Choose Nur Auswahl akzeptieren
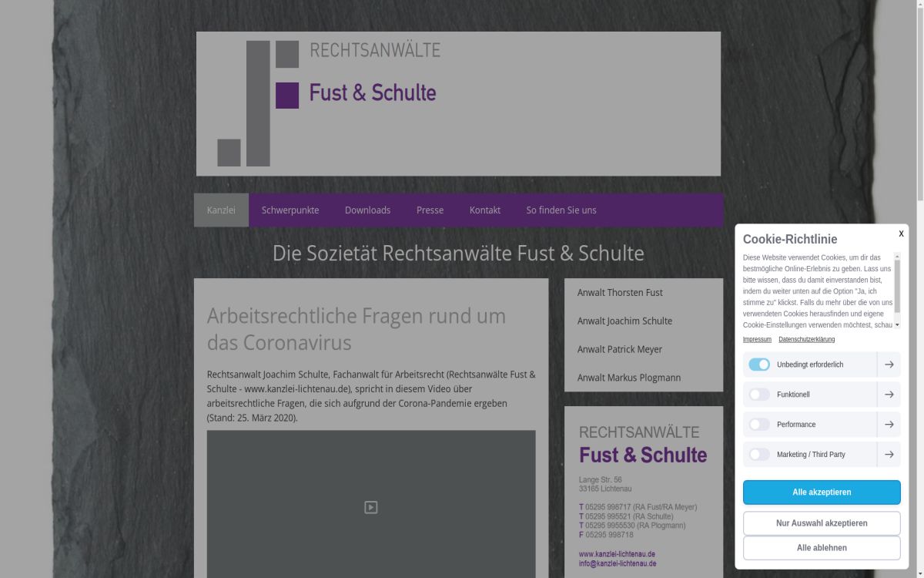Screen dimensions: 924x578 tap(822, 523)
